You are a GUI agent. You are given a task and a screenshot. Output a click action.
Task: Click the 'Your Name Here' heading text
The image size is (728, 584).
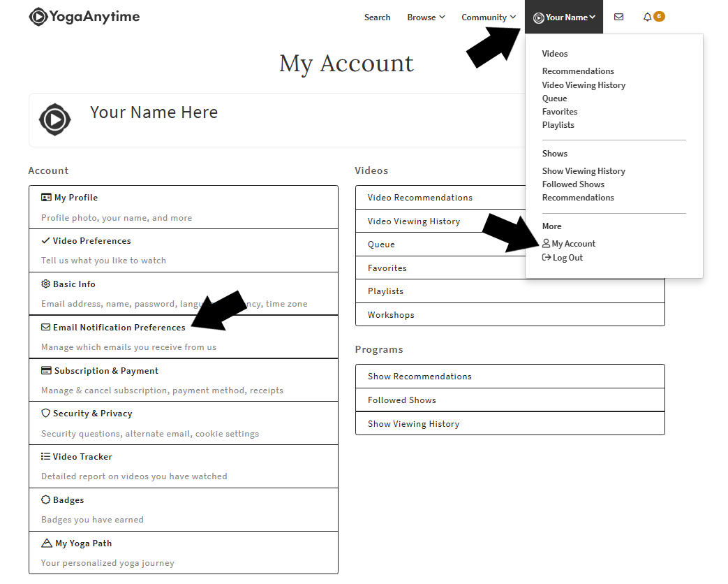pyautogui.click(x=154, y=112)
